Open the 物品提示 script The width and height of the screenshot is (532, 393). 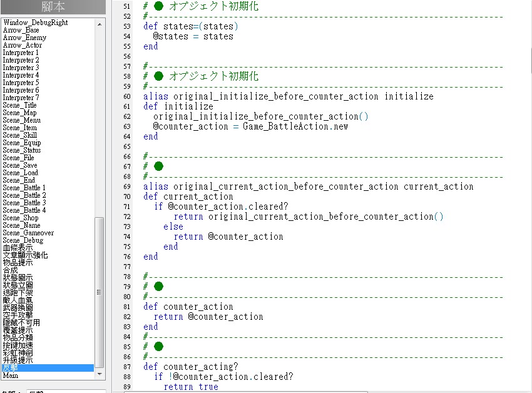(18, 263)
